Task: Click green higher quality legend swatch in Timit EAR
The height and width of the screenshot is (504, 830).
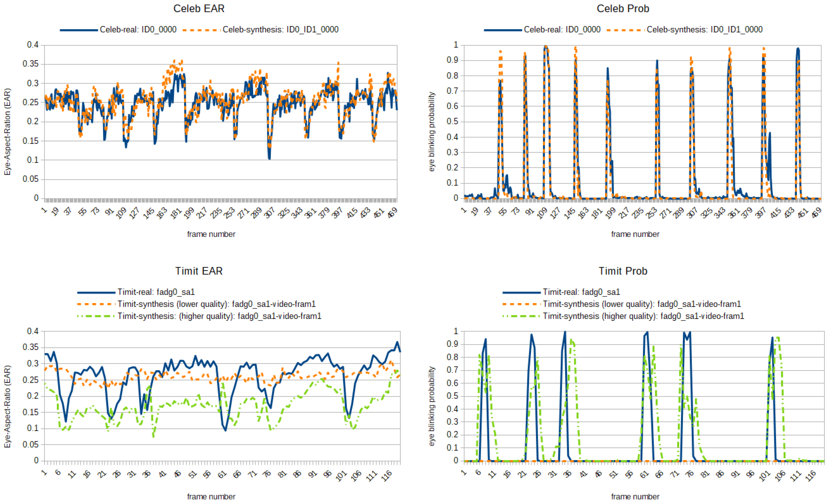Action: pos(96,316)
